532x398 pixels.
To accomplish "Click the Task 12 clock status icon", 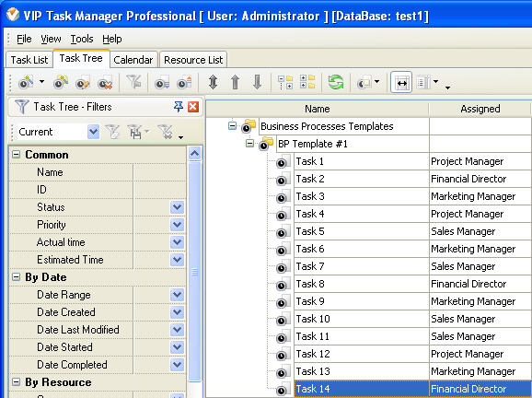I will click(283, 355).
